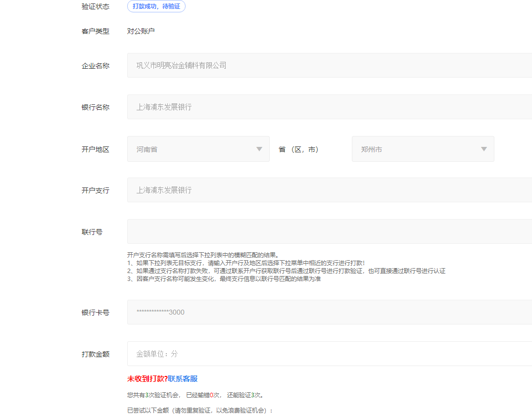Click the empty 联行号 input field
Screen dimensions: 532x416
(x=297, y=231)
